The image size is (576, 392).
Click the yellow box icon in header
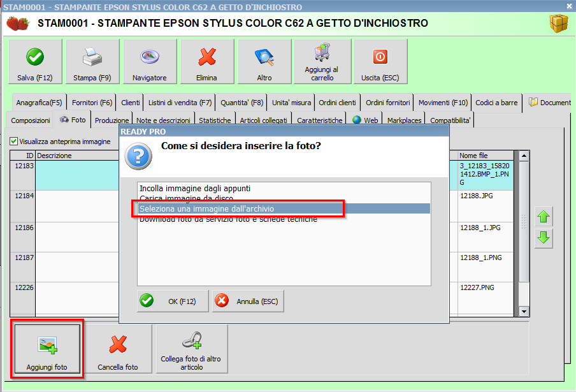(x=559, y=24)
